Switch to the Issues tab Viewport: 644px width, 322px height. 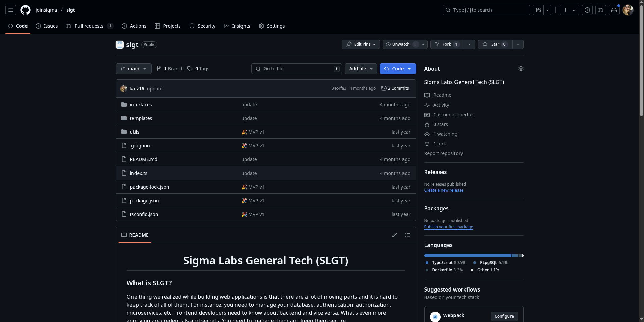pyautogui.click(x=47, y=26)
